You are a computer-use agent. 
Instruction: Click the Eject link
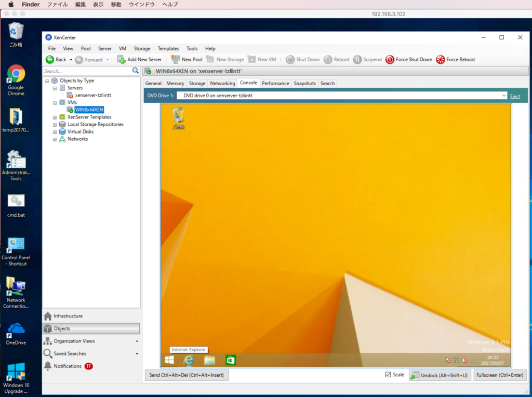515,96
